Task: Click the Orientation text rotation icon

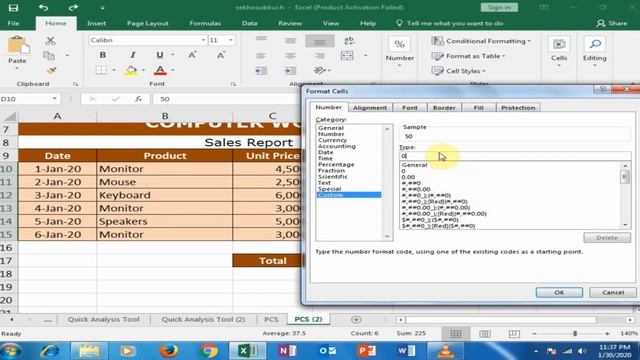Action: [x=320, y=71]
